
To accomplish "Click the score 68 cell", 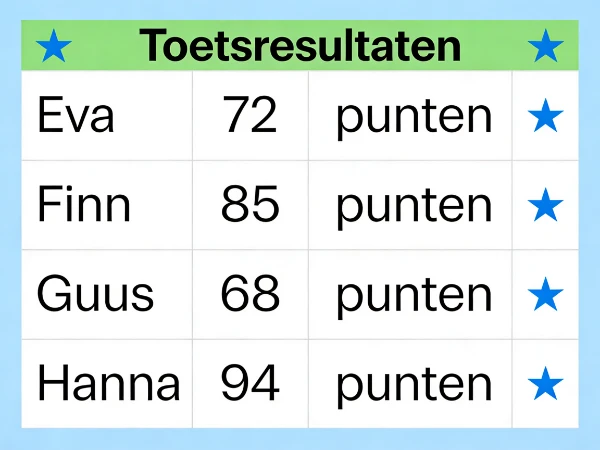I will point(251,295).
